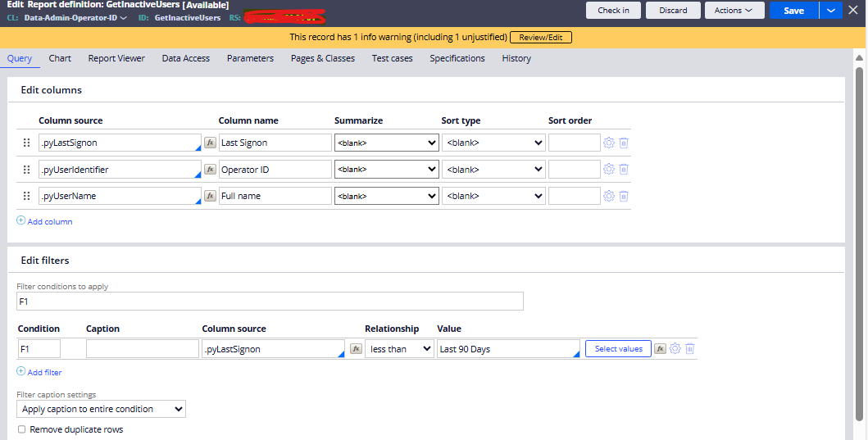Click the .pyUserIdentifier column source field
The image size is (868, 440).
[x=120, y=170]
